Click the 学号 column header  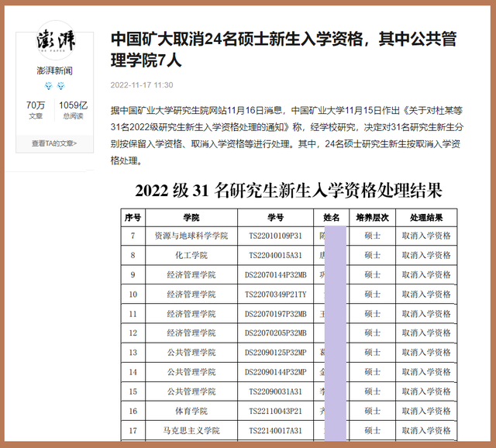tap(276, 218)
